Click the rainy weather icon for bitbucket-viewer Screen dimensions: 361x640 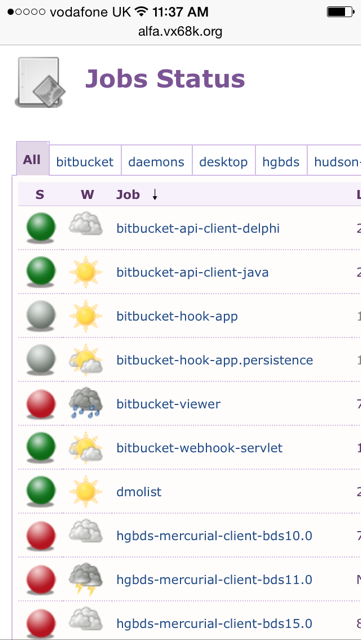85,403
